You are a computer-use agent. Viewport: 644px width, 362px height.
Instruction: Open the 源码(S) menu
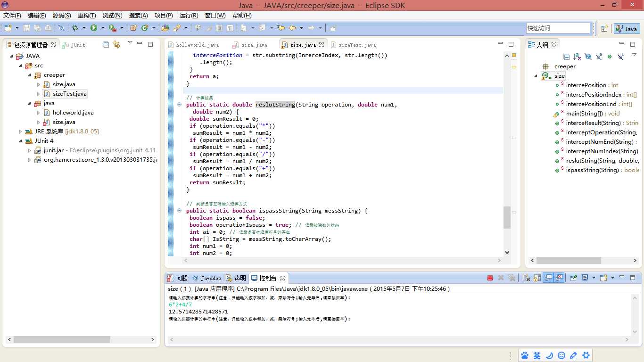coord(62,16)
